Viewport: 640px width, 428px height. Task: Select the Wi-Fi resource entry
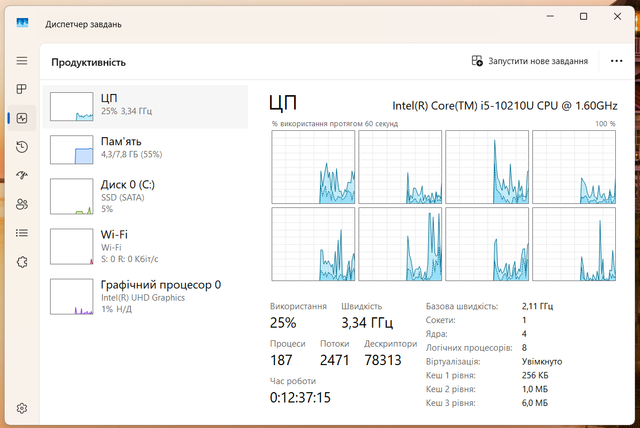[x=145, y=246]
